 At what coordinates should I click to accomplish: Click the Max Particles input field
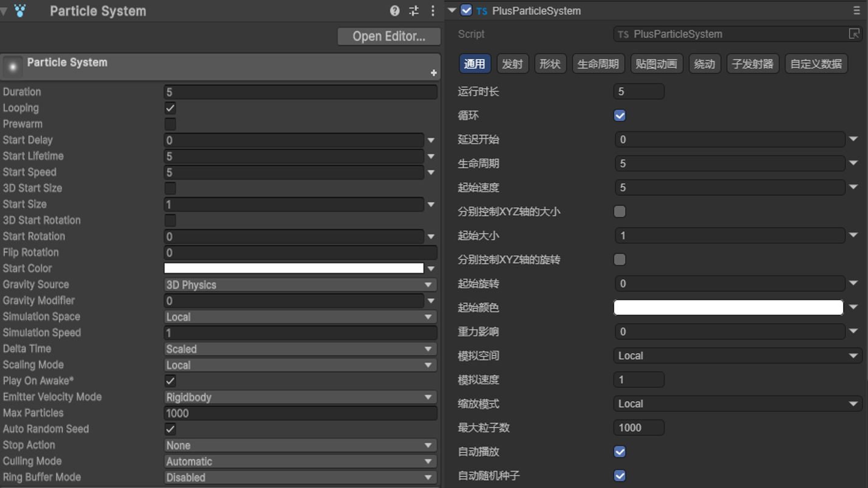(301, 413)
